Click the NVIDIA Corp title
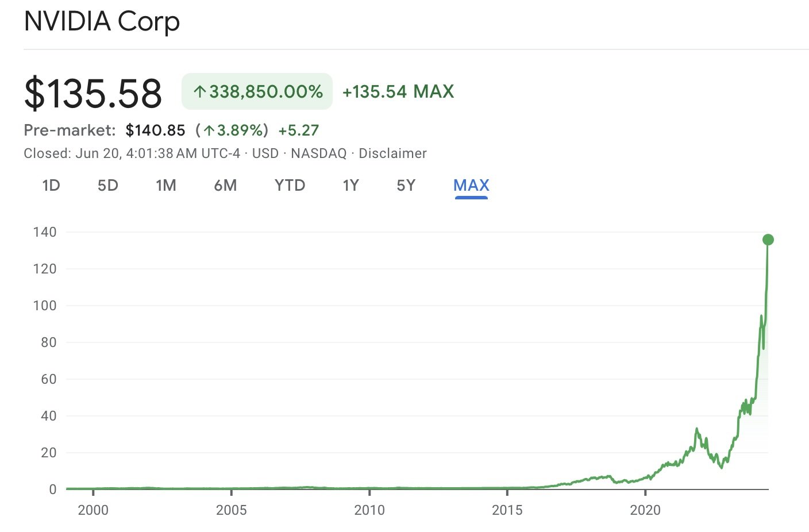Screen dimensions: 809x532 (x=102, y=22)
